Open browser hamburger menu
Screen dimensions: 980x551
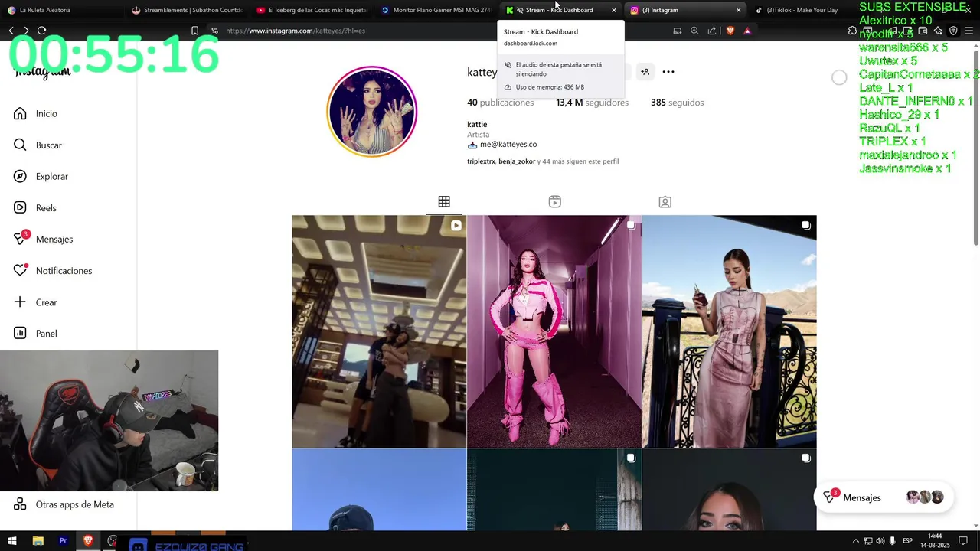pos(969,31)
